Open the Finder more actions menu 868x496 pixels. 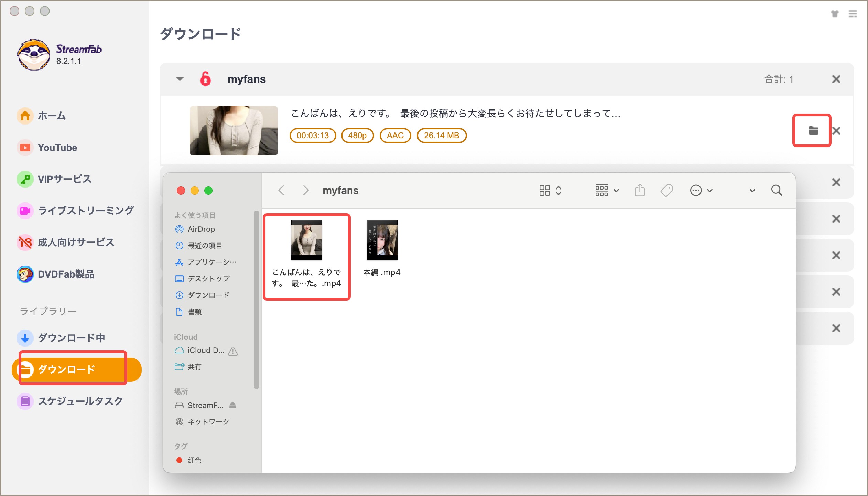click(701, 190)
